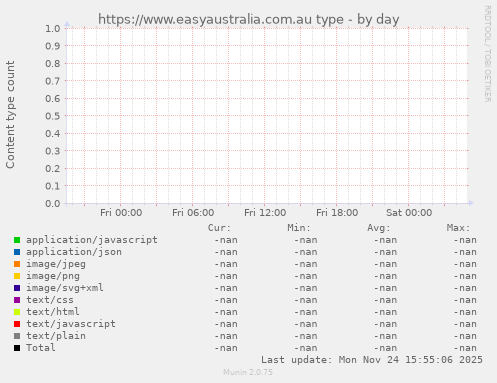Click the orange image/jpeg legend swatch

pos(17,264)
